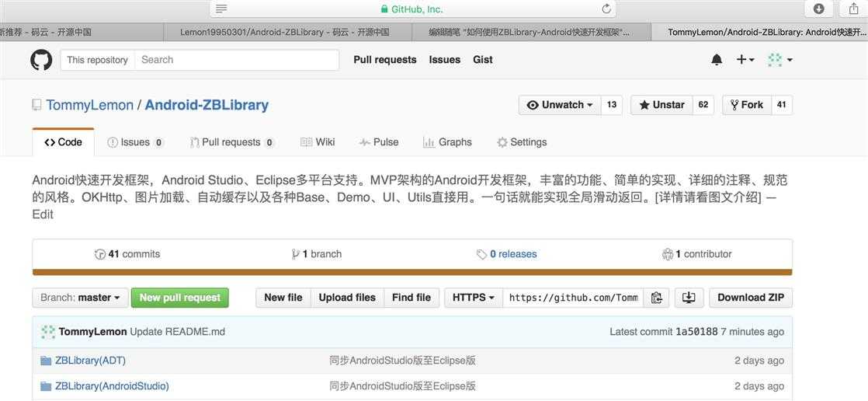
Task: Copy clone URL to clipboard
Action: click(x=657, y=298)
